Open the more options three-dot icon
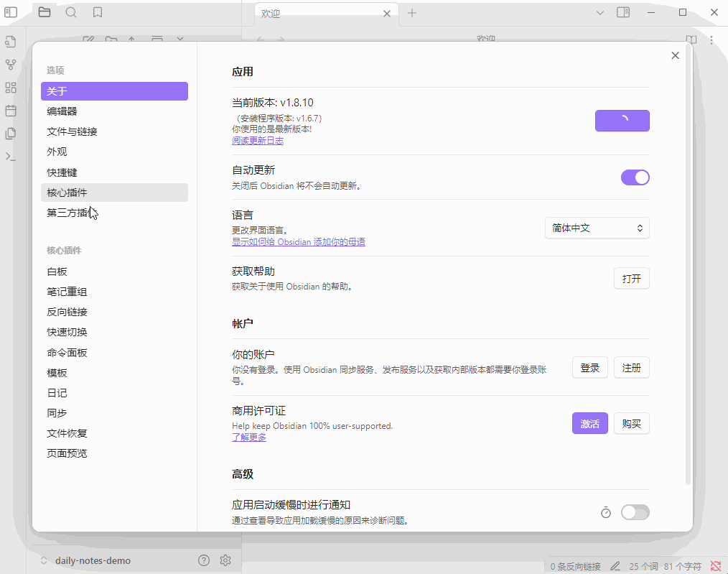The height and width of the screenshot is (574, 728). (711, 40)
